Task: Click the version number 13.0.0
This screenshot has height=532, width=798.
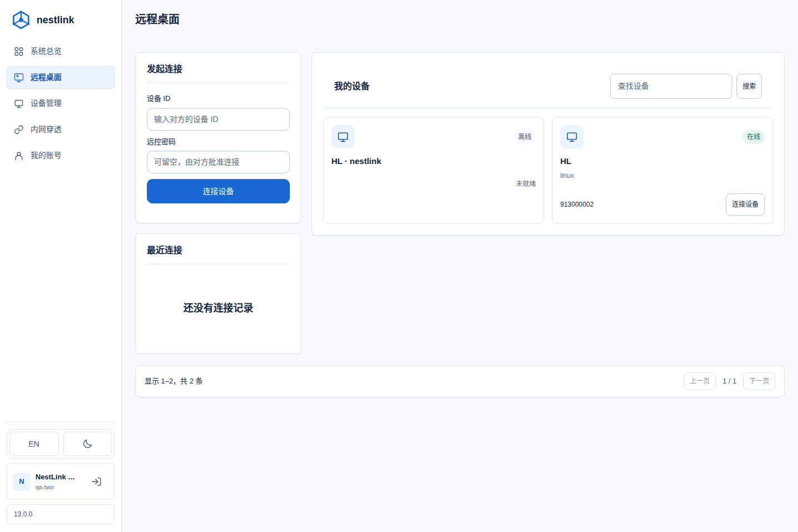Action: coord(23,514)
